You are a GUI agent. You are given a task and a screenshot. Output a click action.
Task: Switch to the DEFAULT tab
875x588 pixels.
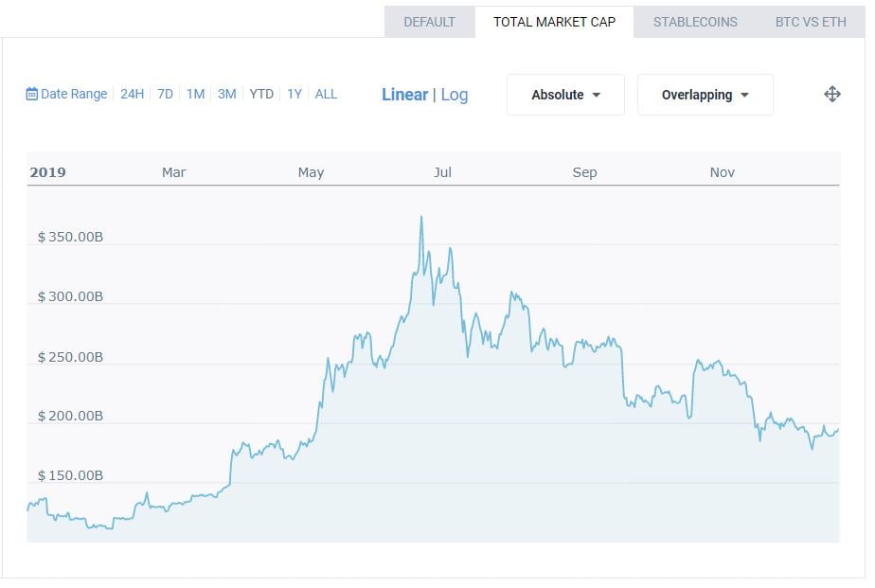click(x=429, y=22)
